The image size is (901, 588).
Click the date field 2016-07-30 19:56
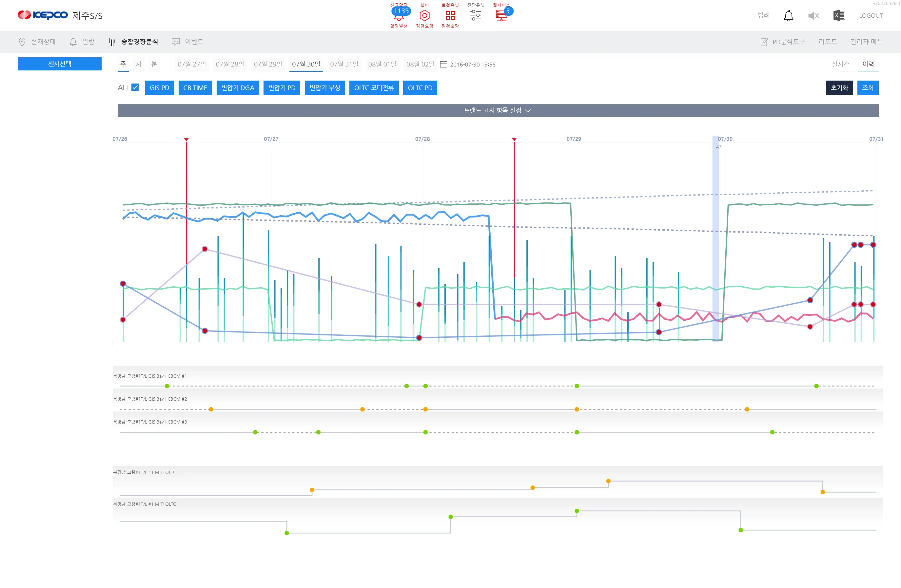pyautogui.click(x=473, y=65)
